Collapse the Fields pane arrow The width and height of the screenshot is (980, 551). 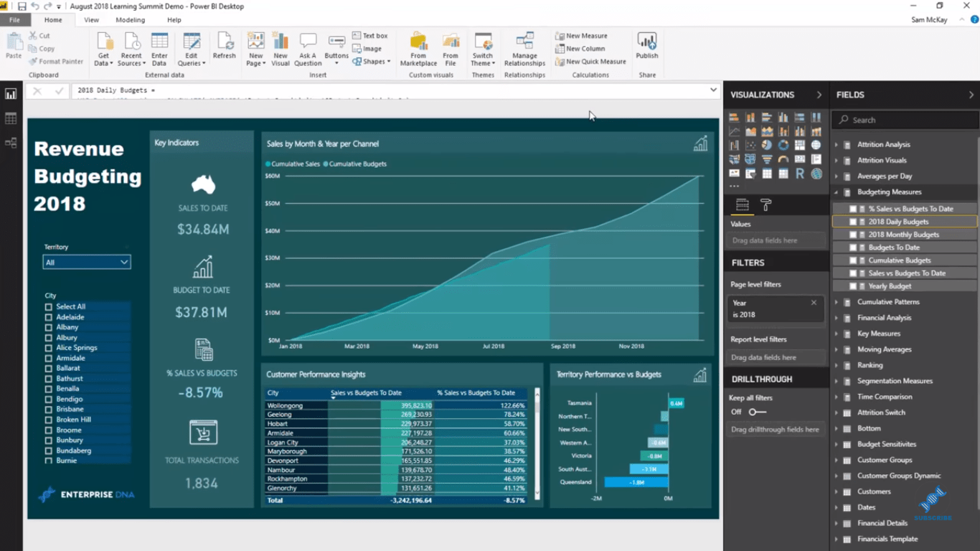tap(971, 95)
